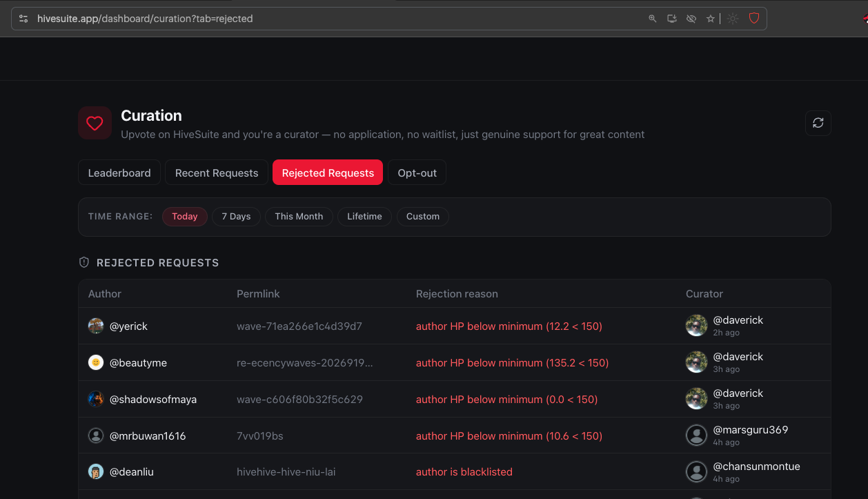This screenshot has height=499, width=868.
Task: Click the @daverick curator avatar in the @shadowsofmaya row
Action: pos(696,399)
